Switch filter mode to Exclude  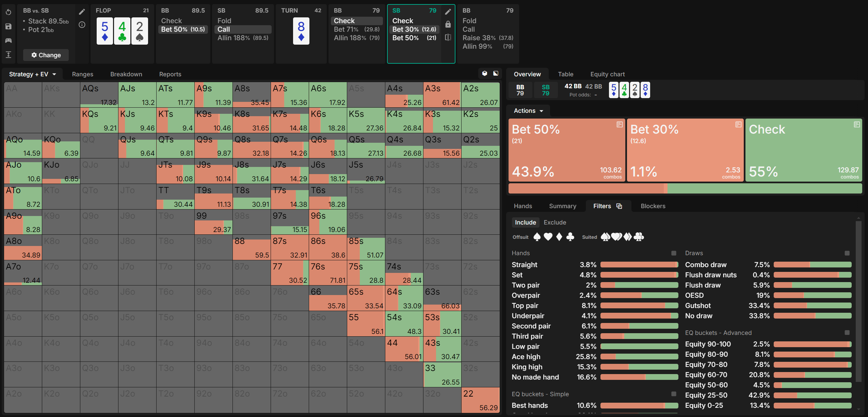(554, 222)
